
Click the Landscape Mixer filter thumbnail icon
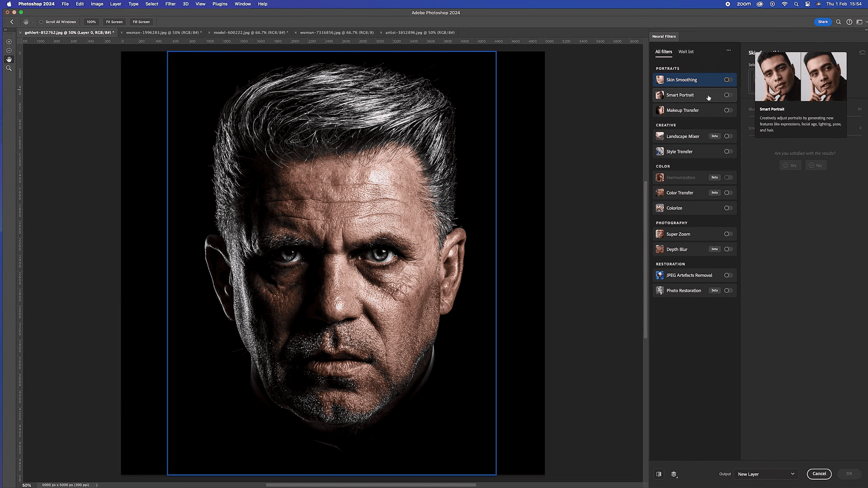(x=660, y=136)
